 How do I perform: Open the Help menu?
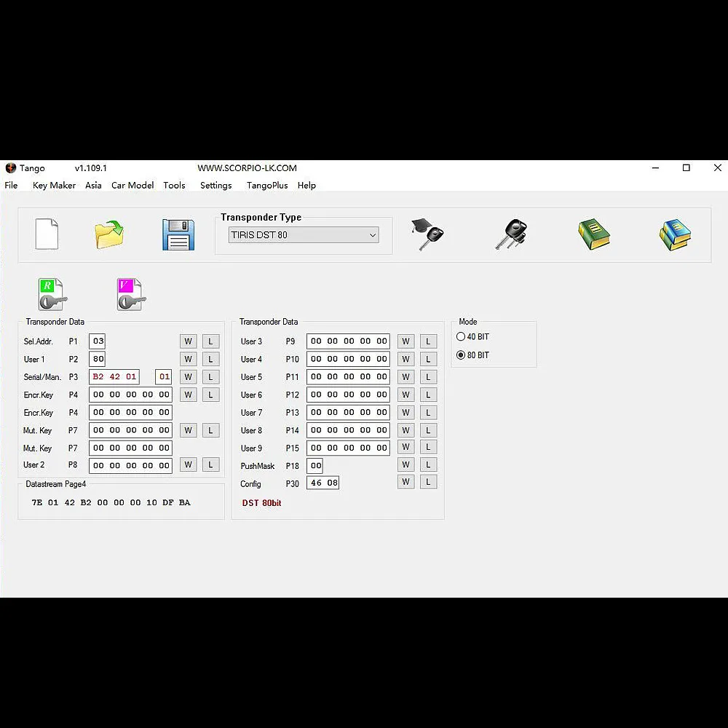coord(306,185)
